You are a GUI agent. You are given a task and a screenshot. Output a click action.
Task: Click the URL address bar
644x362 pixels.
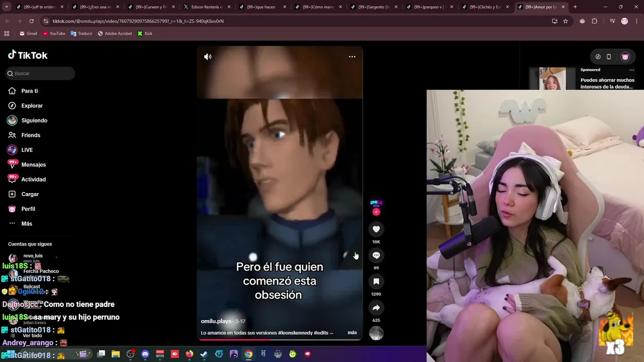297,21
